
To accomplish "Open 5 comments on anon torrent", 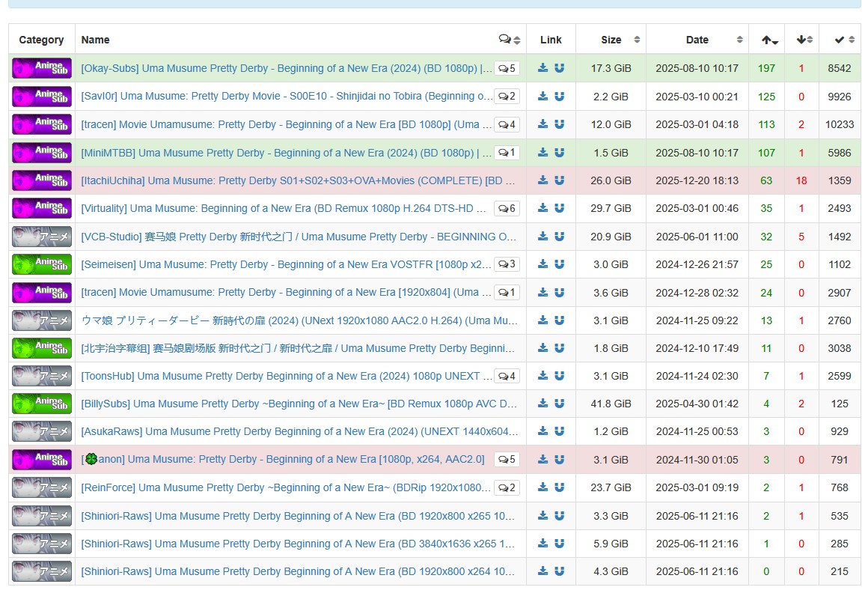I will (507, 459).
